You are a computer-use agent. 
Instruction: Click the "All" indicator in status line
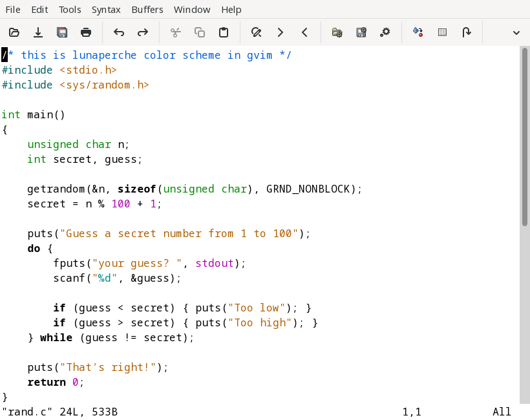(502, 412)
